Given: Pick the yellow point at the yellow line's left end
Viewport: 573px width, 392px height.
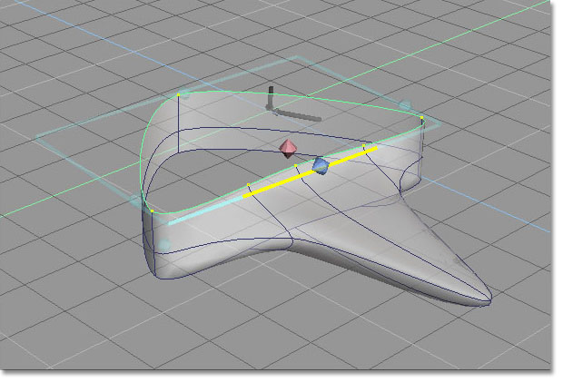Looking at the screenshot, I should pos(249,185).
